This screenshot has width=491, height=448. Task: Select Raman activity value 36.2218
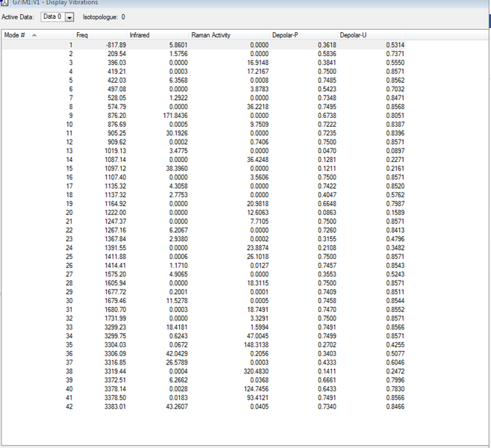point(257,107)
